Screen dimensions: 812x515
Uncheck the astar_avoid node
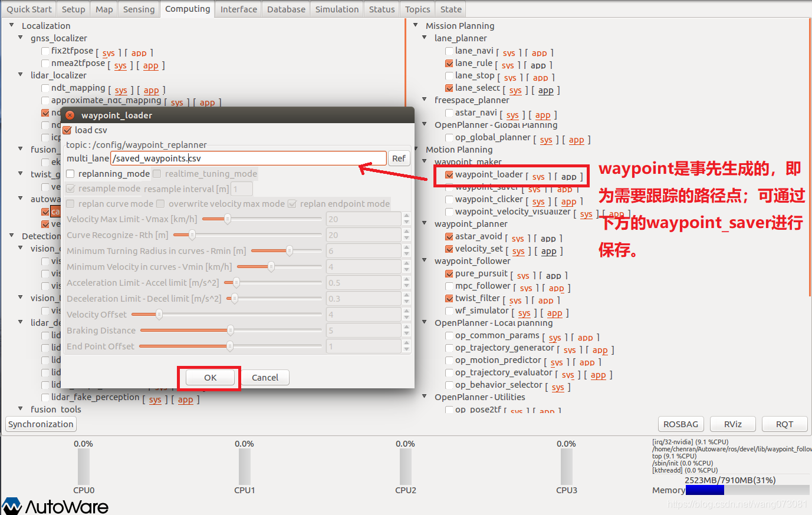point(449,237)
